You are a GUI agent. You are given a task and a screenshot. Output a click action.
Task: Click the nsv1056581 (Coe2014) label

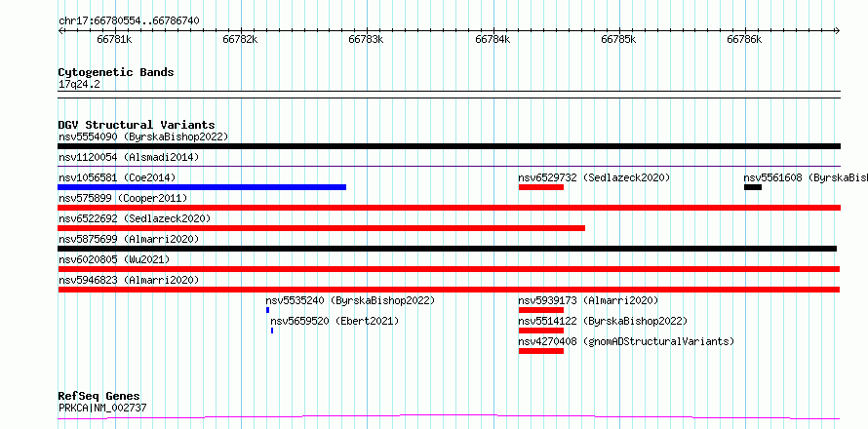[117, 177]
